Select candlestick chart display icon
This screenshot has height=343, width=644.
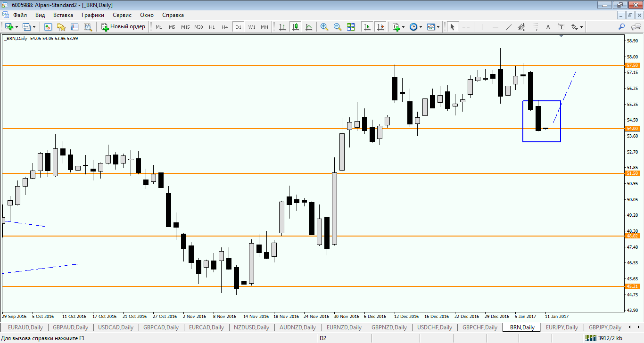[296, 27]
